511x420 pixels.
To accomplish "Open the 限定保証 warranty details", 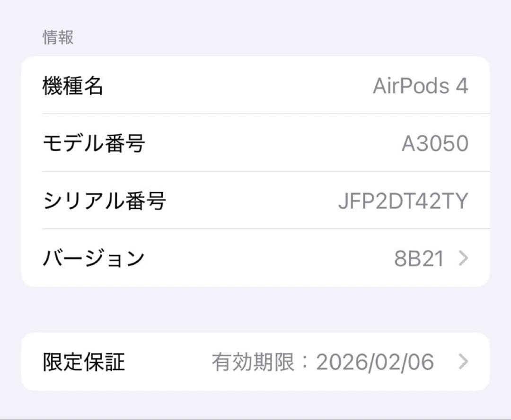I will [255, 361].
